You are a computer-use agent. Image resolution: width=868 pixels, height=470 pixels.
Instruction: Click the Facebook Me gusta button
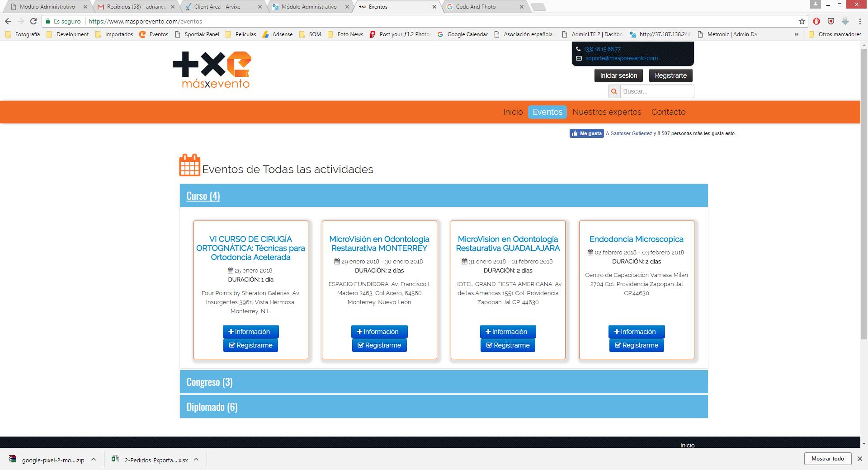586,133
